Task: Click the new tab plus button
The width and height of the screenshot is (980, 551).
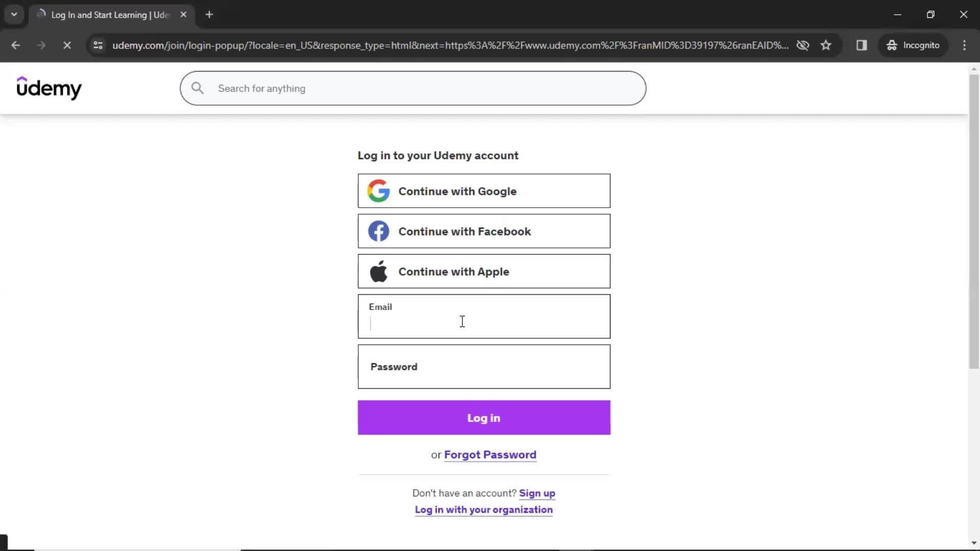Action: pyautogui.click(x=209, y=15)
